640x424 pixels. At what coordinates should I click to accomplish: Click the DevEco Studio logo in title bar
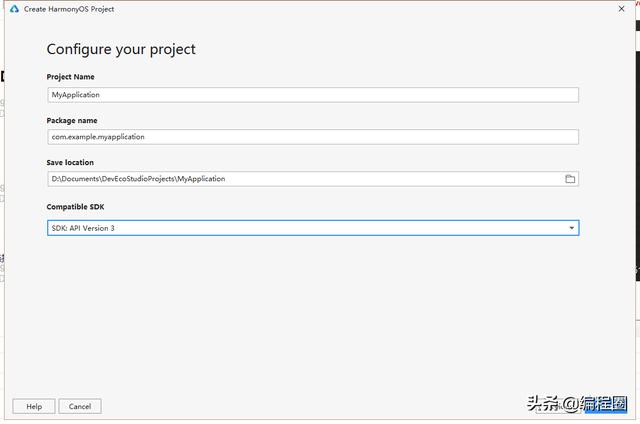coord(15,9)
